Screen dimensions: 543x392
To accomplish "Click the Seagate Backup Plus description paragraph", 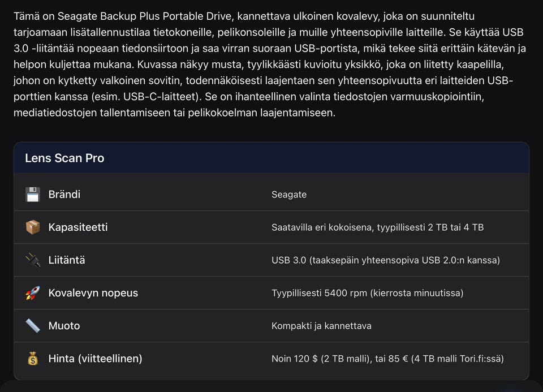I will [263, 64].
